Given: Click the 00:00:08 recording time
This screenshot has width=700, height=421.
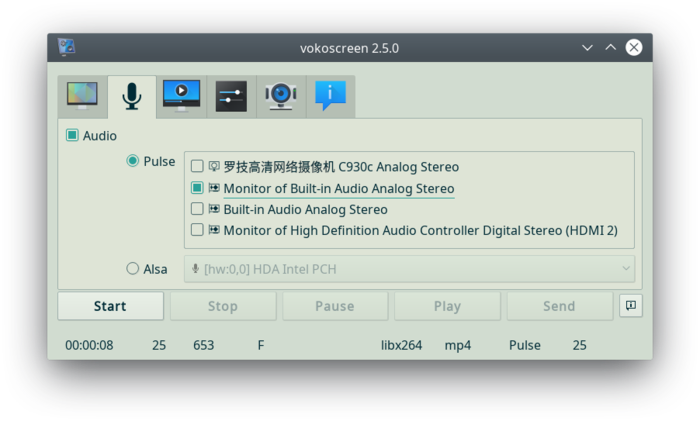Looking at the screenshot, I should (89, 345).
